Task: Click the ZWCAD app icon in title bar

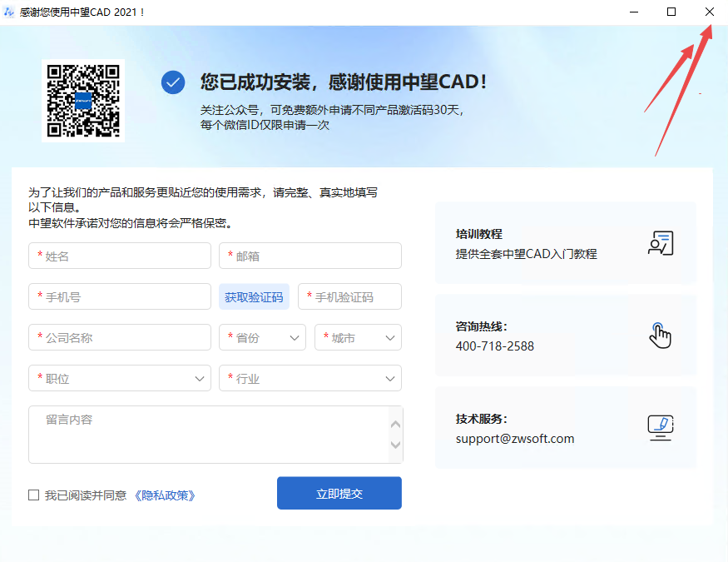Action: 9,12
